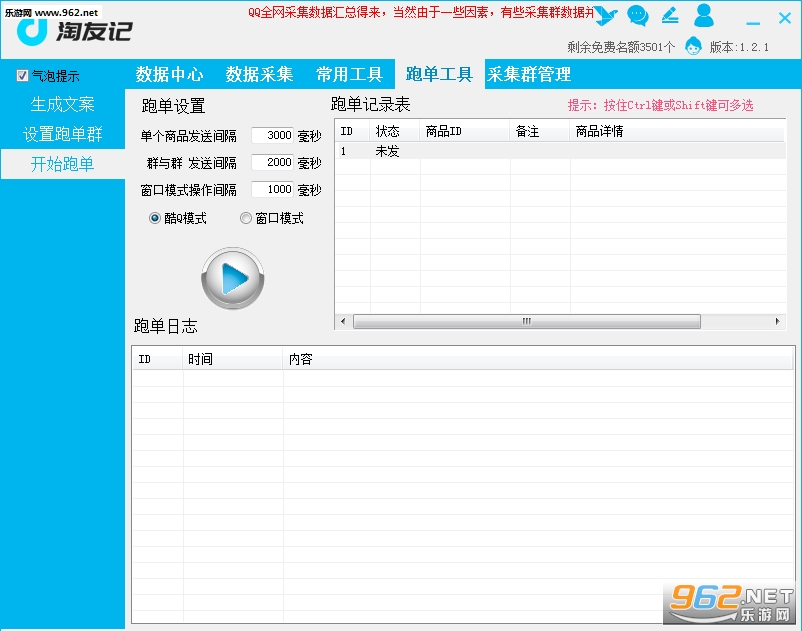Click the 窗口模式操作间隔 field showing 1000

tap(273, 190)
